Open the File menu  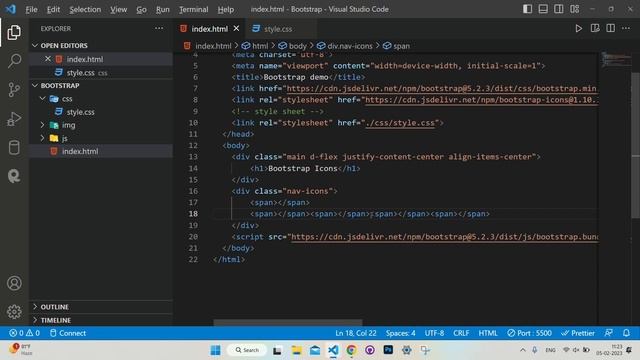click(x=31, y=9)
